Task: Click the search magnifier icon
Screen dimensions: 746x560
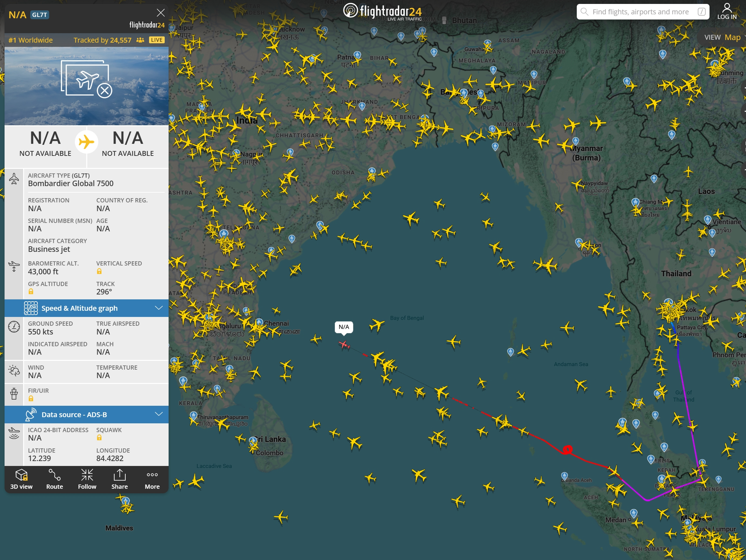Action: [x=585, y=12]
